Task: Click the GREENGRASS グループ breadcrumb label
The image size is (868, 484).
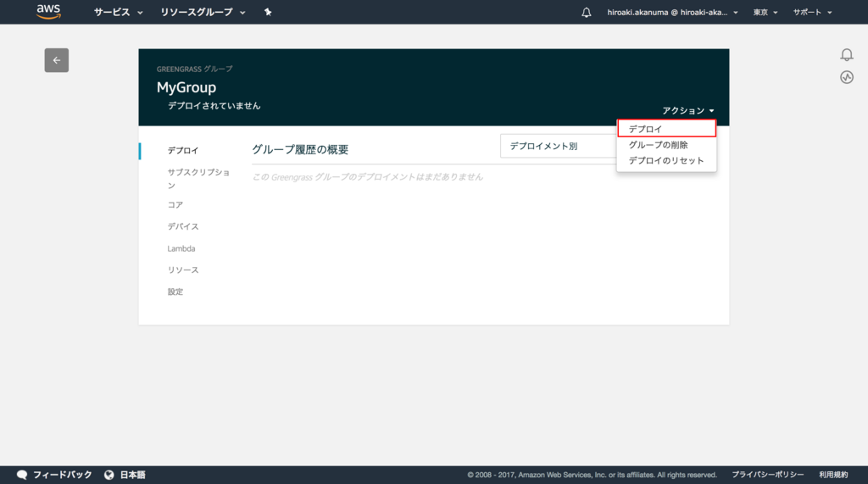Action: tap(195, 70)
